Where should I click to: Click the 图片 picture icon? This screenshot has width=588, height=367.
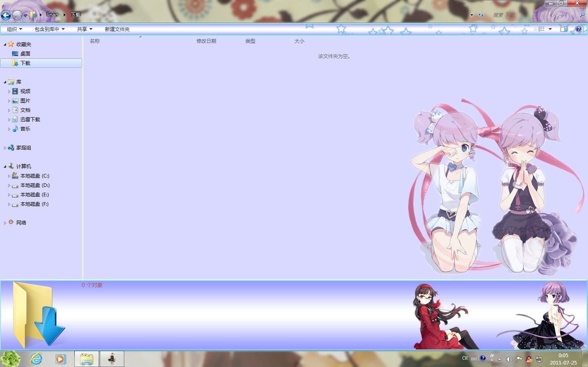[x=15, y=100]
